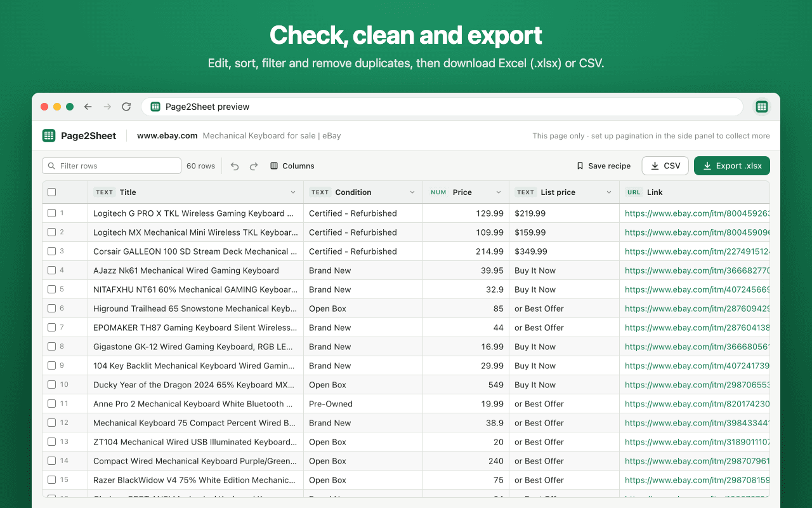Click the price cell showing 549
The width and height of the screenshot is (812, 508).
click(466, 385)
